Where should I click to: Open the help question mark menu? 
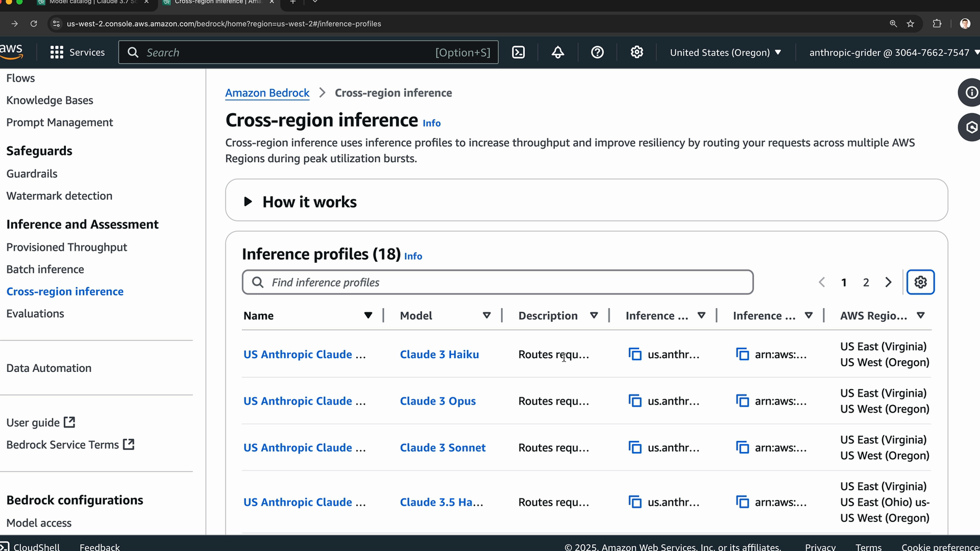597,53
